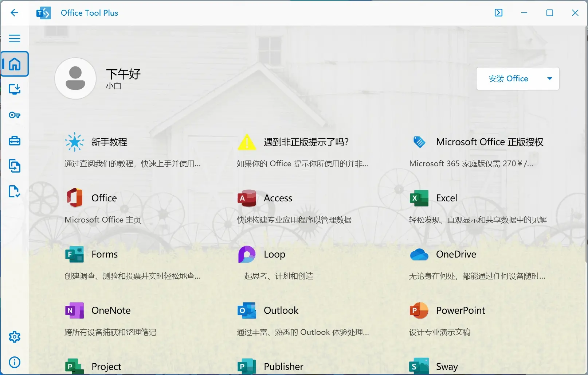The height and width of the screenshot is (375, 588).
Task: Open the command box icon in title bar
Action: 498,13
